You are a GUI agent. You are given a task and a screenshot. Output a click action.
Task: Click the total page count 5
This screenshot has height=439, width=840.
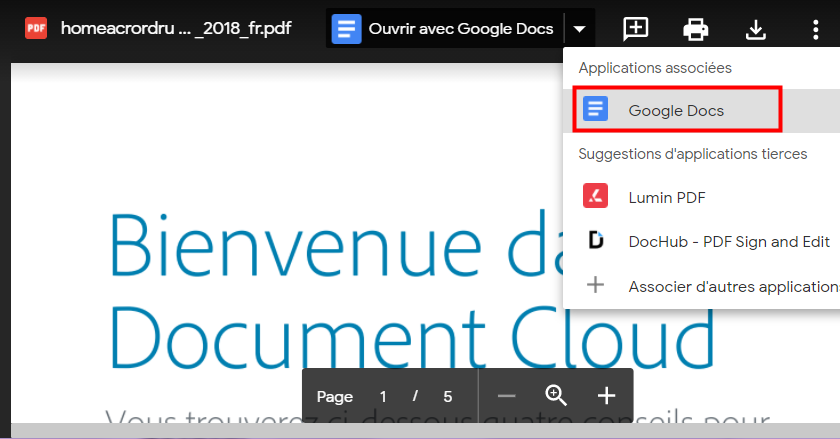coord(448,397)
